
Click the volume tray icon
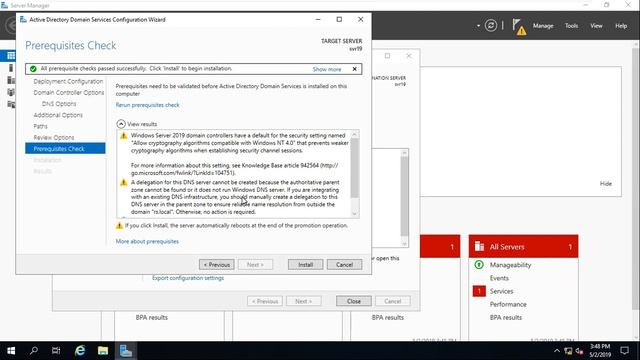click(579, 351)
